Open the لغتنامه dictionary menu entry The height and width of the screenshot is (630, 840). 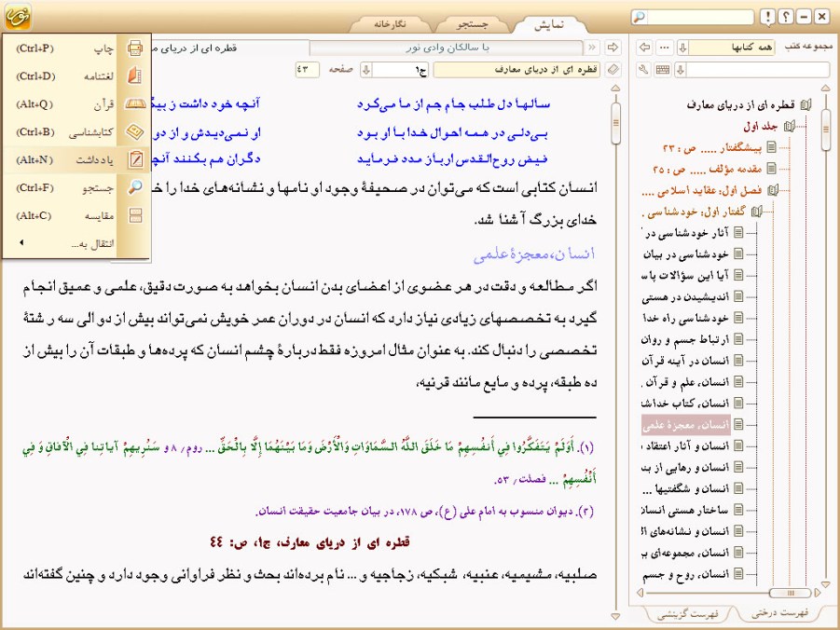click(76, 76)
